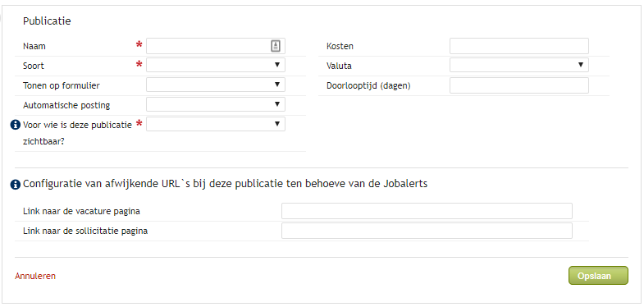Click the 'Tonen op formulier' label
Image resolution: width=644 pixels, height=307 pixels.
pyautogui.click(x=62, y=86)
